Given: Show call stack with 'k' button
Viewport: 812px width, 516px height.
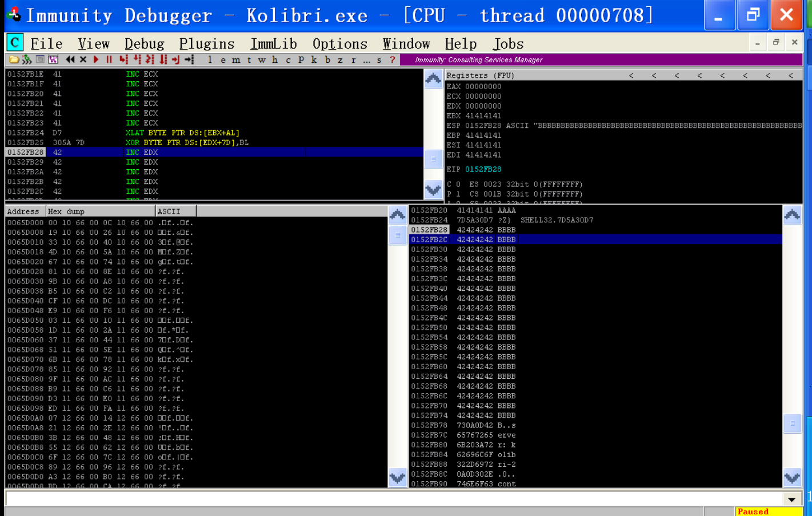Looking at the screenshot, I should coord(314,59).
